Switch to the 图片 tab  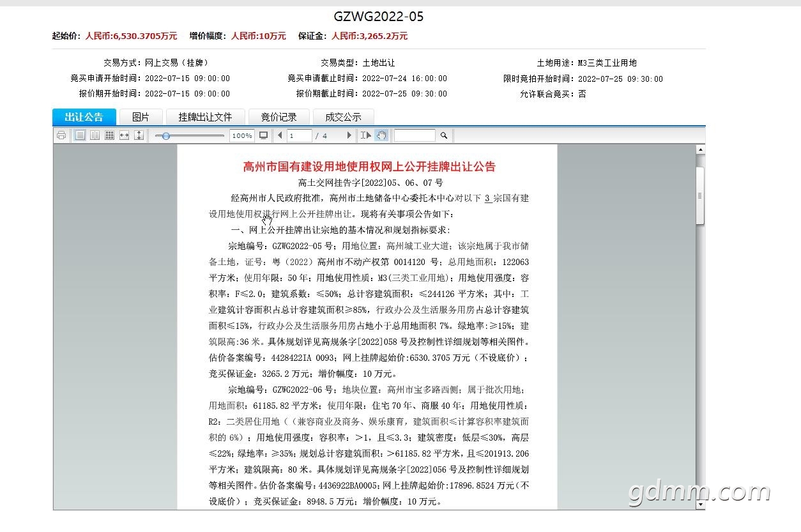tap(141, 117)
